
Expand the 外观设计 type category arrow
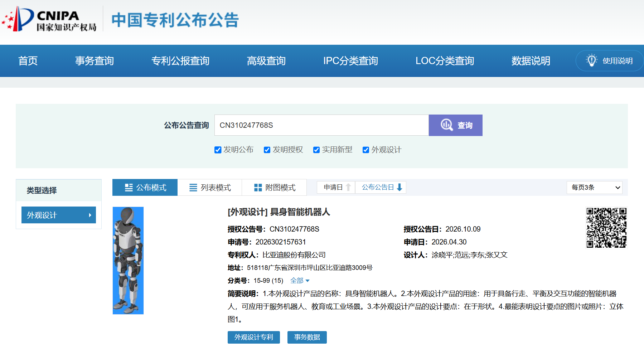point(90,215)
